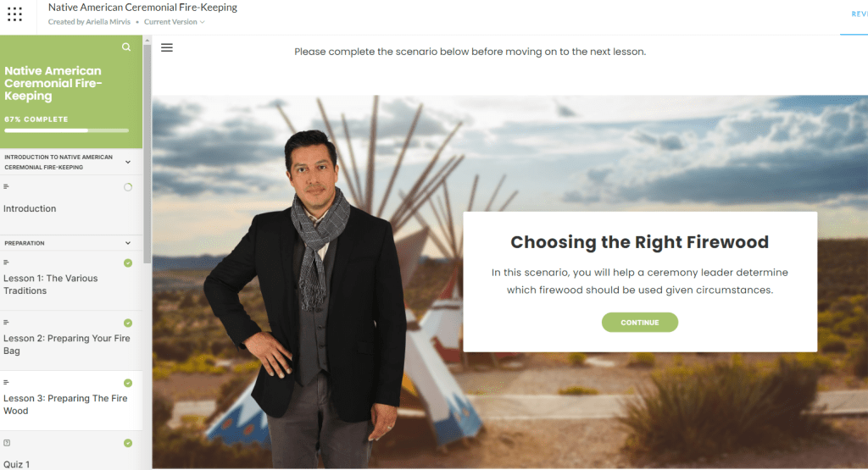Screen dimensions: 868x470
Task: Click the Introduction incomplete status circle
Action: click(x=128, y=187)
